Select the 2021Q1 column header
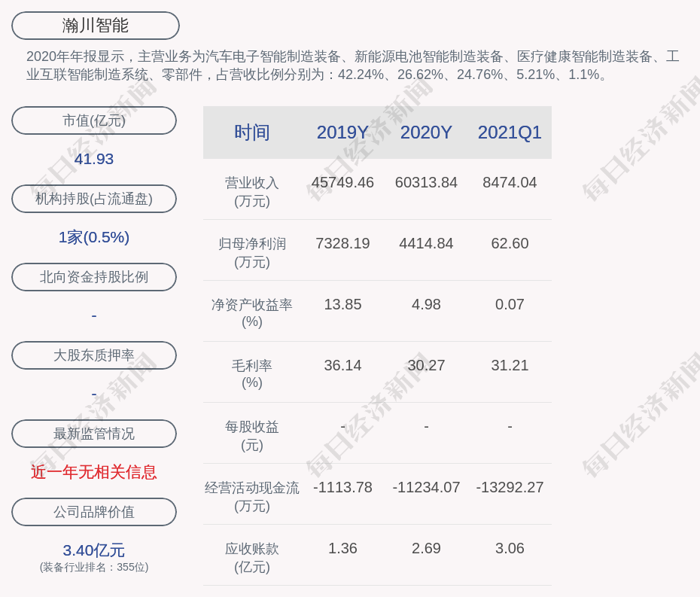This screenshot has width=700, height=597. click(x=510, y=132)
